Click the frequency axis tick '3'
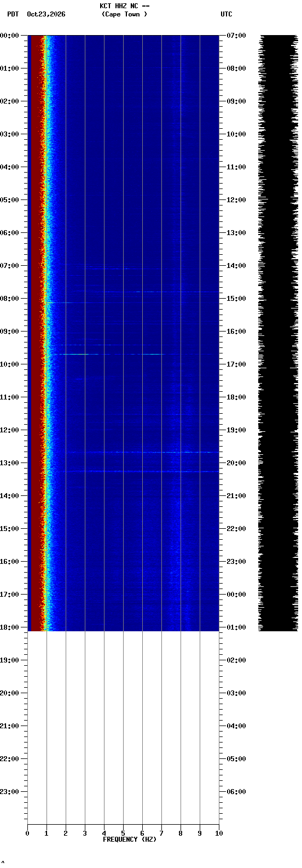The height and width of the screenshot is (868, 302). (x=85, y=833)
